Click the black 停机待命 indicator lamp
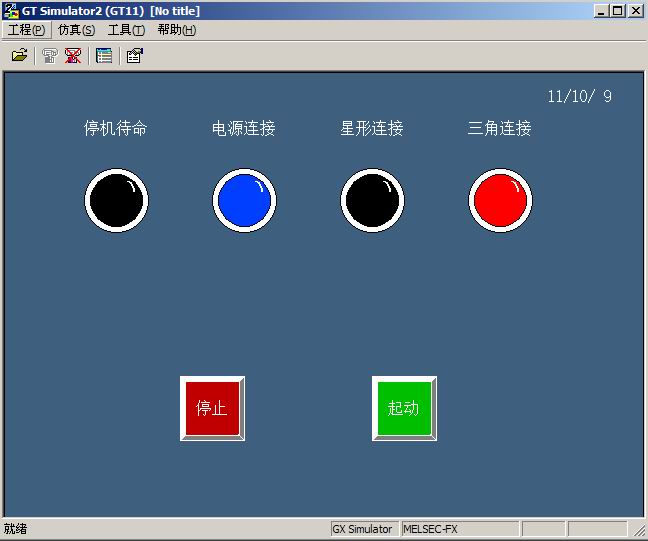Screen dimensions: 648x541 click(116, 200)
